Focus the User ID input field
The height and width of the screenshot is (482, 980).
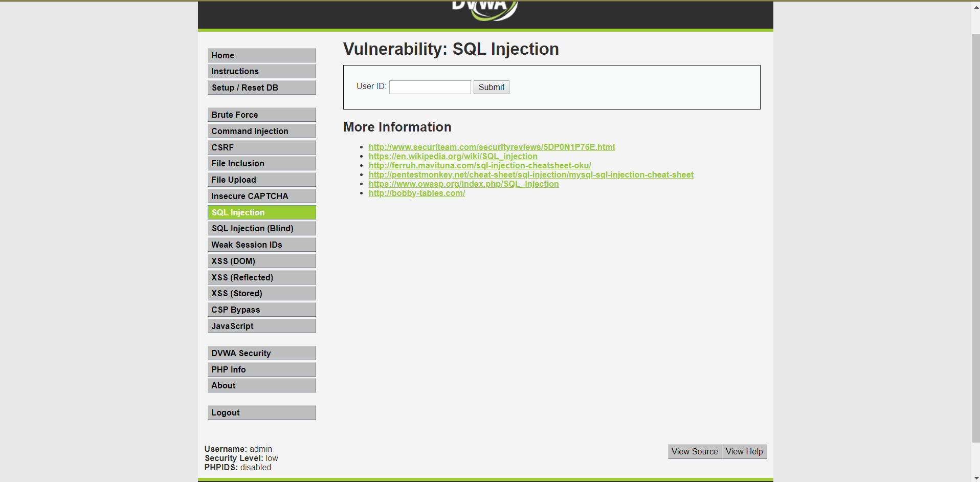point(430,87)
